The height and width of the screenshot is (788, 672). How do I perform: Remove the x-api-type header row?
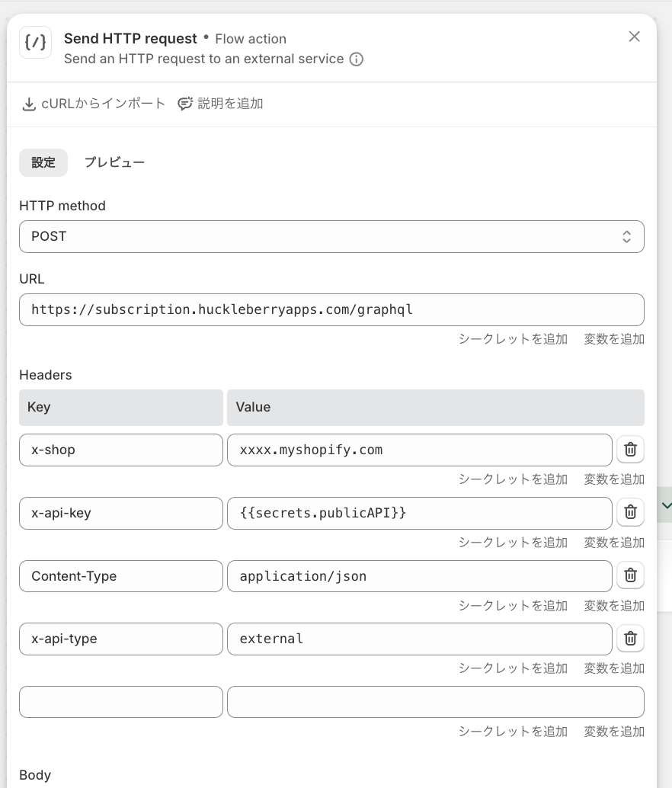pos(630,639)
